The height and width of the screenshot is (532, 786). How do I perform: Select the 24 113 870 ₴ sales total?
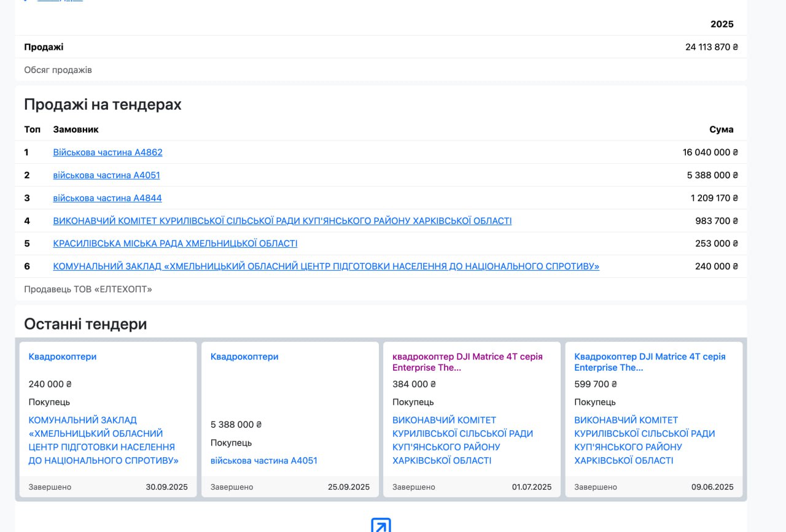pyautogui.click(x=712, y=47)
